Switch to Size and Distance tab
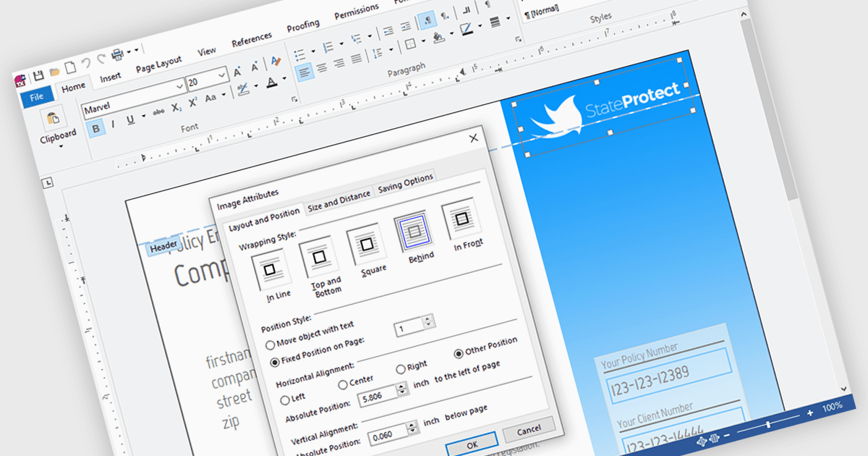This screenshot has width=868, height=456. click(x=339, y=201)
